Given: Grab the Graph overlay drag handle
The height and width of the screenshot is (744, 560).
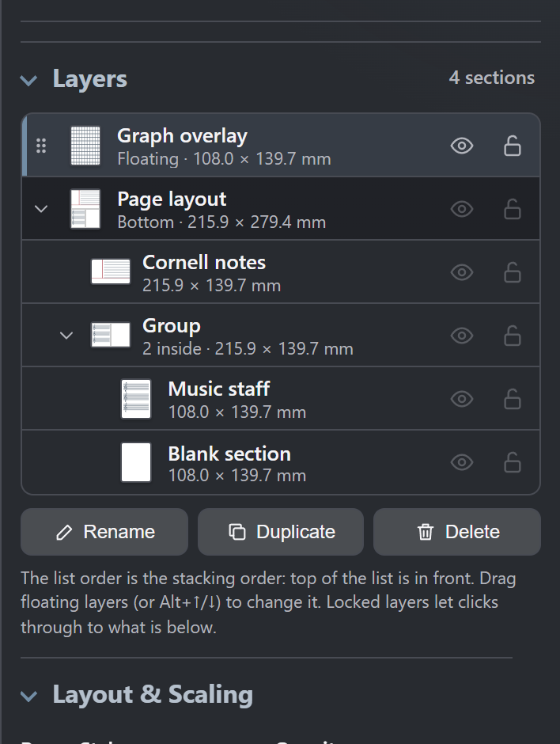Looking at the screenshot, I should point(41,146).
